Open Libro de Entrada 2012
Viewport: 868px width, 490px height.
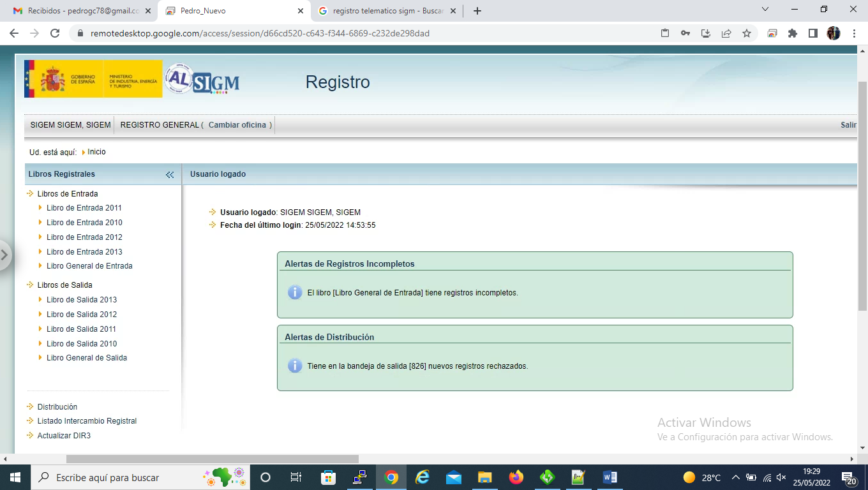pos(84,237)
